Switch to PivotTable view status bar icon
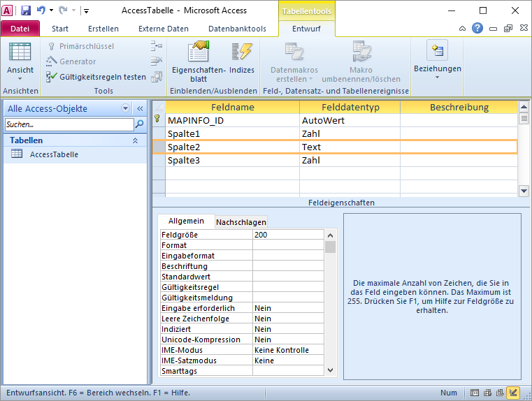 coord(487,393)
